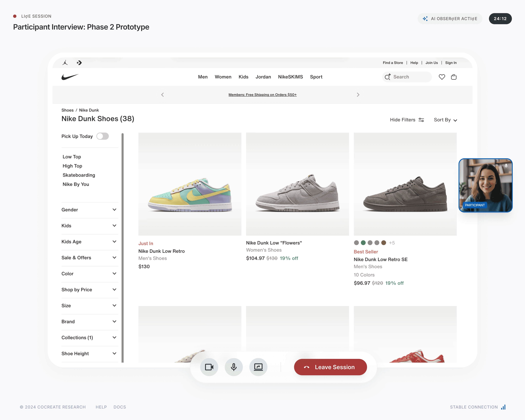Open the NikeSKIMS navigation menu

290,77
